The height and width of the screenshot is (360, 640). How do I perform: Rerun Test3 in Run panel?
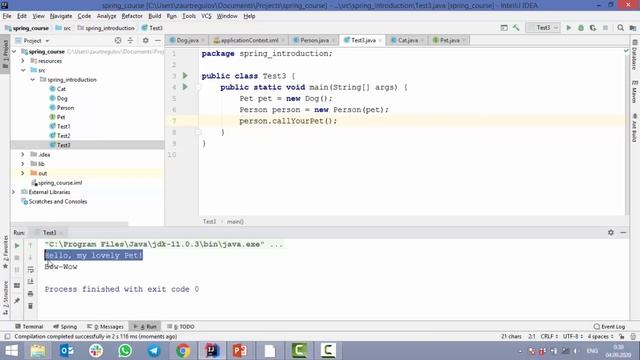click(x=17, y=246)
